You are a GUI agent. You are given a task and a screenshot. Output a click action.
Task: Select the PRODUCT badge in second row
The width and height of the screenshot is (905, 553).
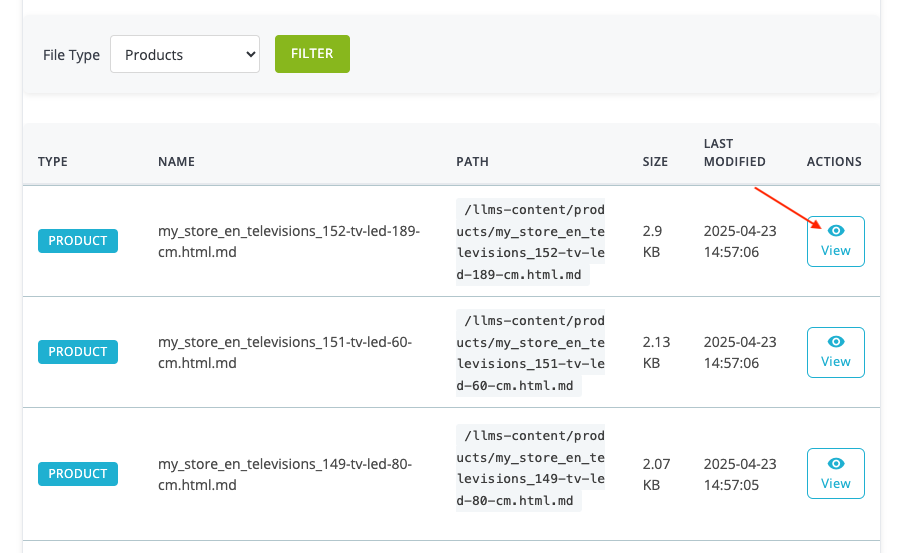pos(78,352)
